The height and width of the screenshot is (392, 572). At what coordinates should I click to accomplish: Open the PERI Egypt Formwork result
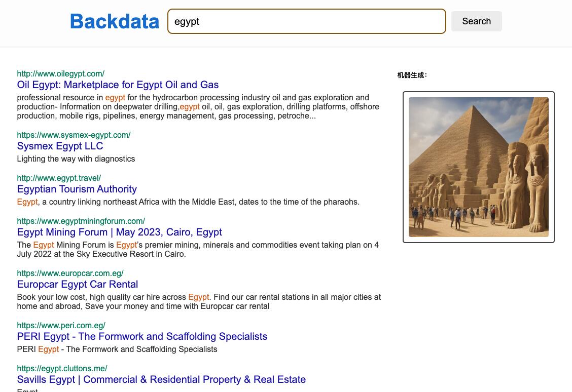142,336
